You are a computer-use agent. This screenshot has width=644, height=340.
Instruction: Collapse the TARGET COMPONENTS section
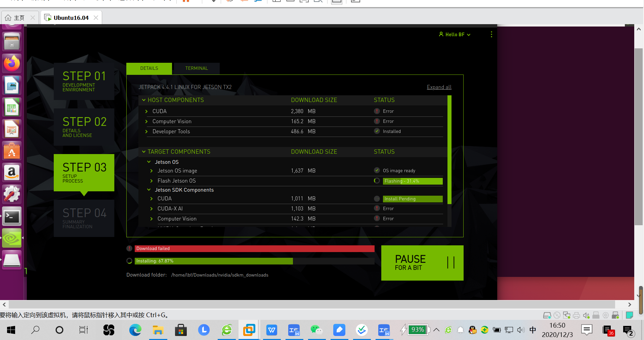(x=144, y=152)
